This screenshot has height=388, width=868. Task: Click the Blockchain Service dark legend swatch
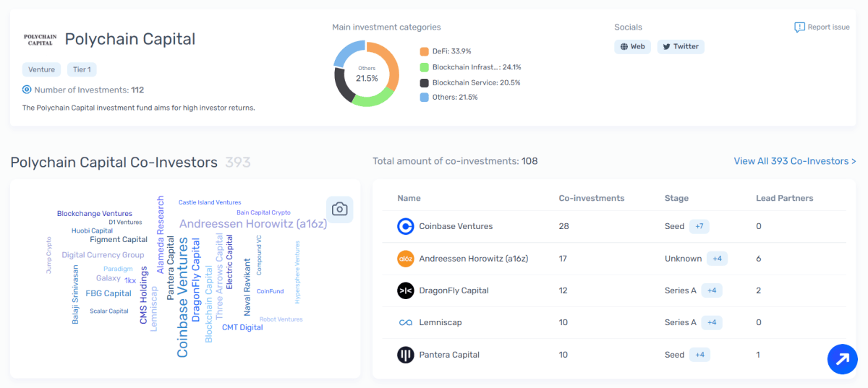425,82
